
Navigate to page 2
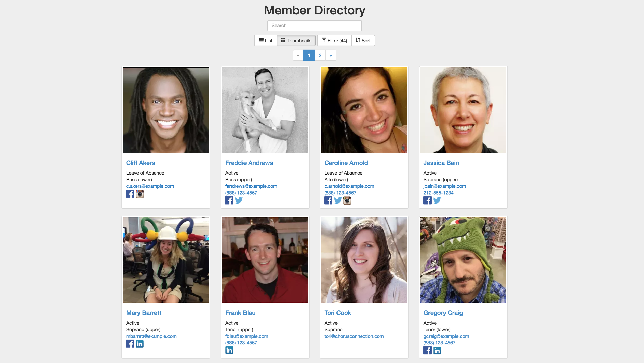(320, 55)
